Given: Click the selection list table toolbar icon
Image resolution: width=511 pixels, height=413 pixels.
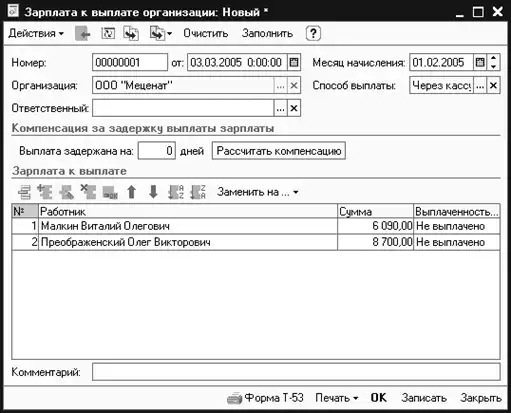Looking at the screenshot, I should pyautogui.click(x=24, y=192).
